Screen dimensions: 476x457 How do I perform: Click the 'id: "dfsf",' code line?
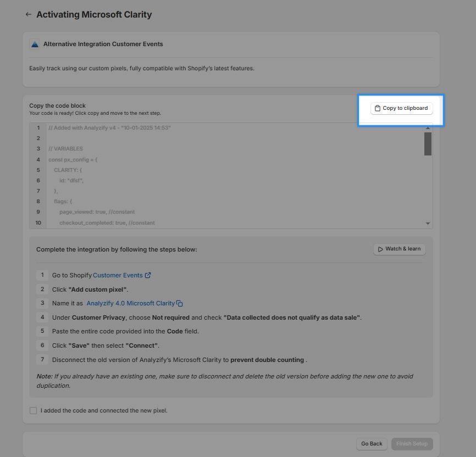(71, 181)
